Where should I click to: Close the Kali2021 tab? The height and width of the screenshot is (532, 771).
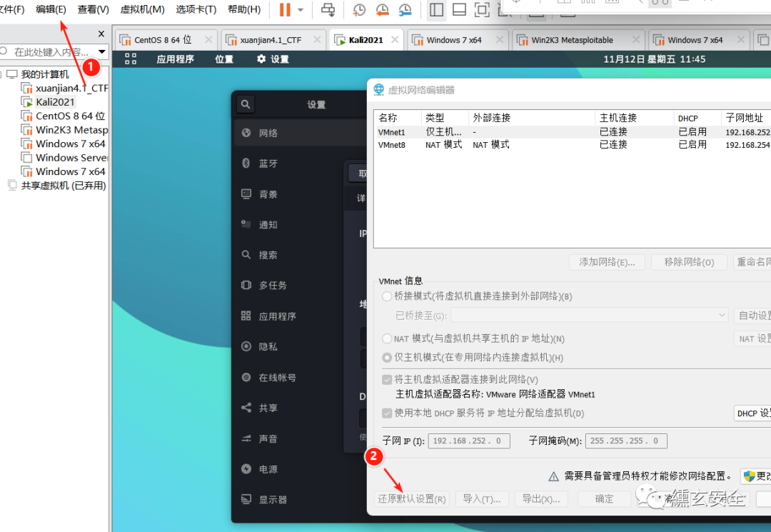pyautogui.click(x=395, y=40)
